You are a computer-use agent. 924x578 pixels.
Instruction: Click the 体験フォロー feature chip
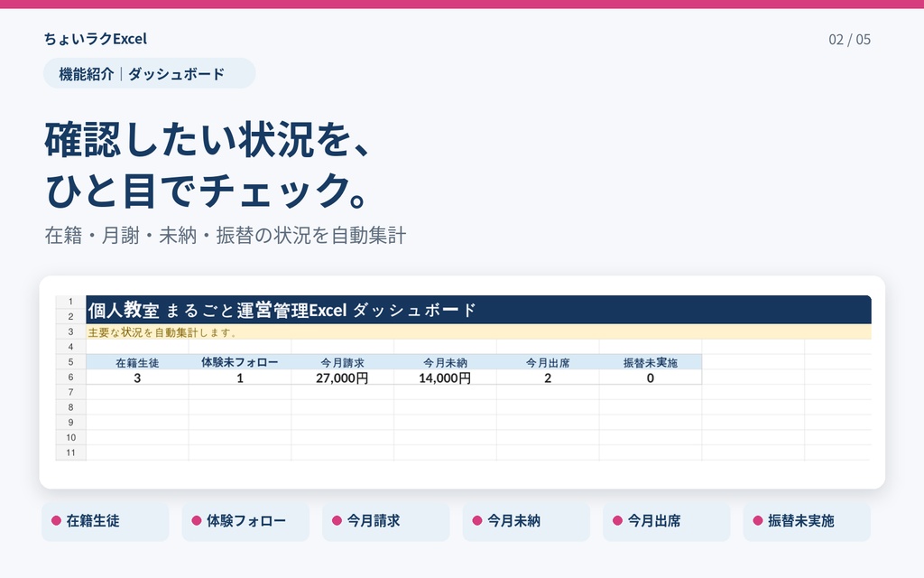pyautogui.click(x=245, y=521)
